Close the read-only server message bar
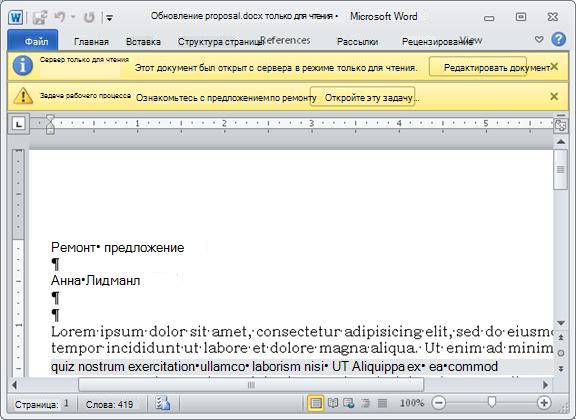Viewport: 576px width, 420px height. (554, 67)
